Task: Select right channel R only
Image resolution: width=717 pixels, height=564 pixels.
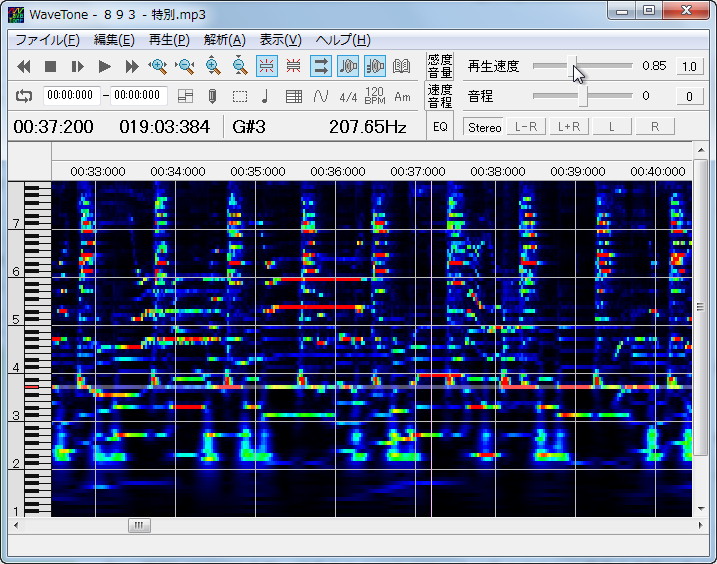Action: click(x=655, y=127)
